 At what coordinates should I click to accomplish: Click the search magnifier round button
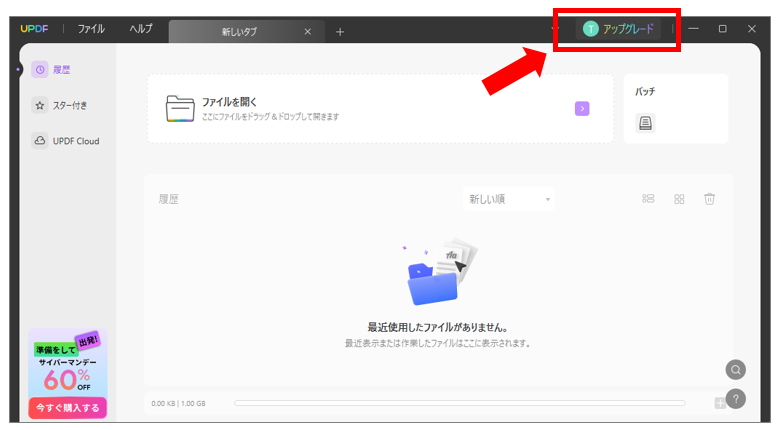pos(736,370)
